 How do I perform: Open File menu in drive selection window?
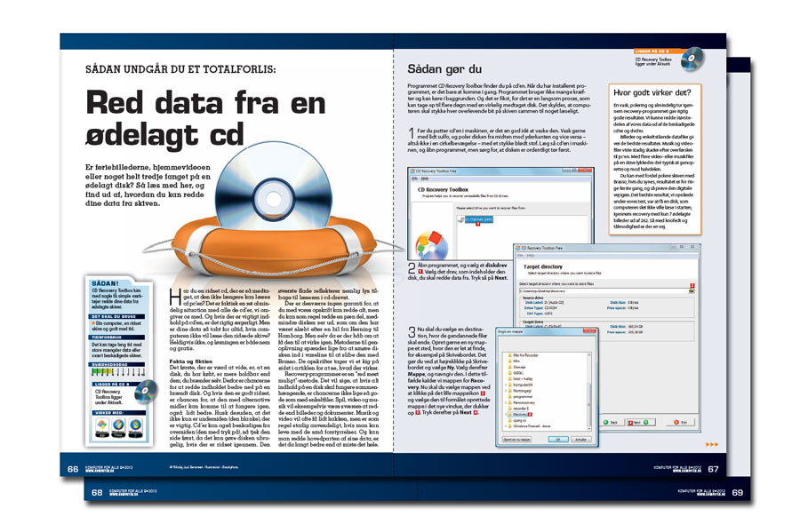[x=415, y=179]
